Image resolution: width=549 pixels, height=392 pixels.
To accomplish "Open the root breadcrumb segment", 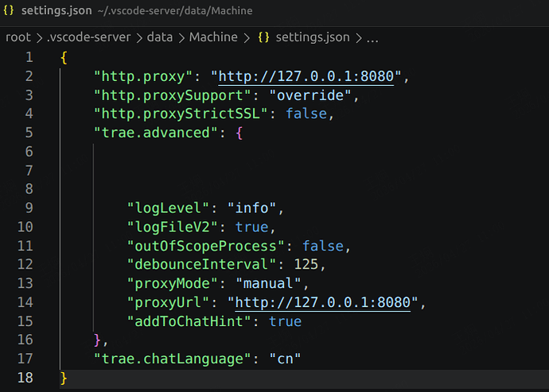I will pyautogui.click(x=18, y=37).
